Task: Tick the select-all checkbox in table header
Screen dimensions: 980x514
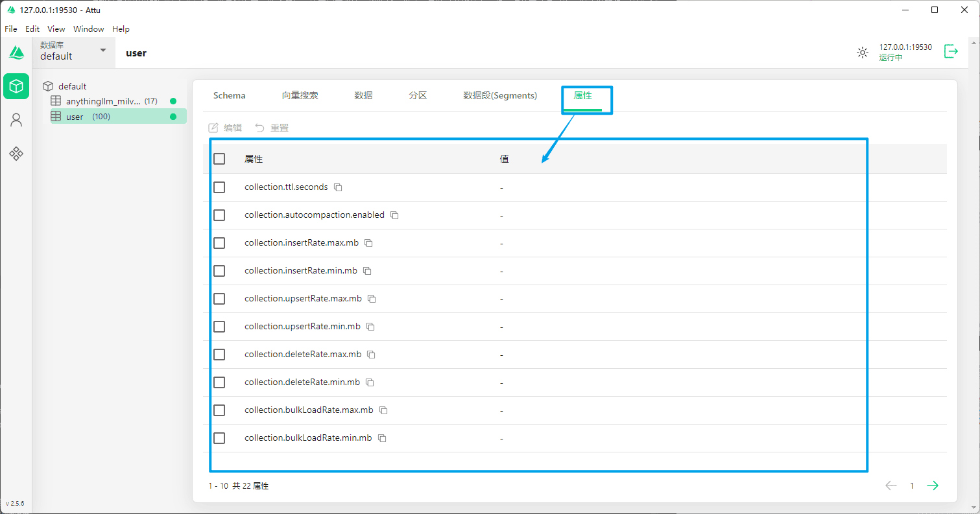Action: (219, 159)
